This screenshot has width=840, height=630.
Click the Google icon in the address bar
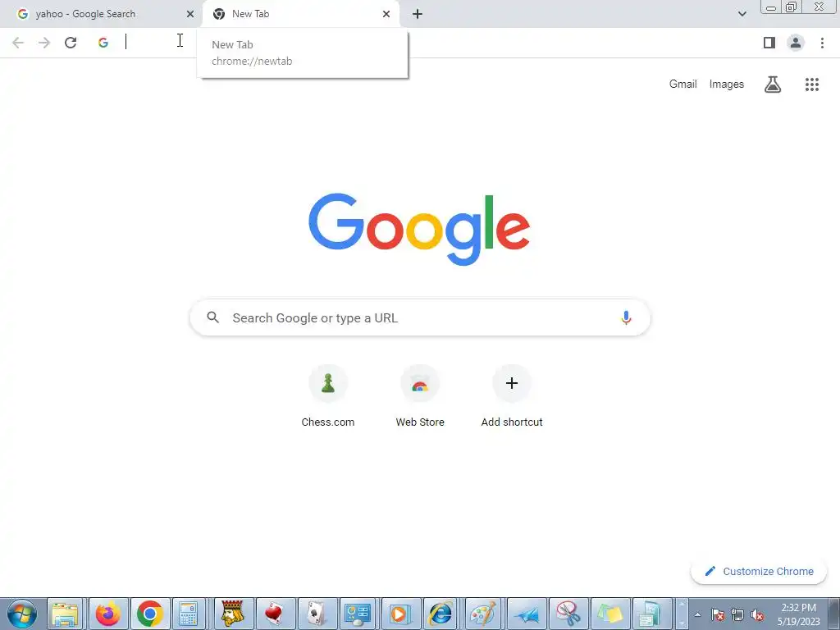[103, 43]
